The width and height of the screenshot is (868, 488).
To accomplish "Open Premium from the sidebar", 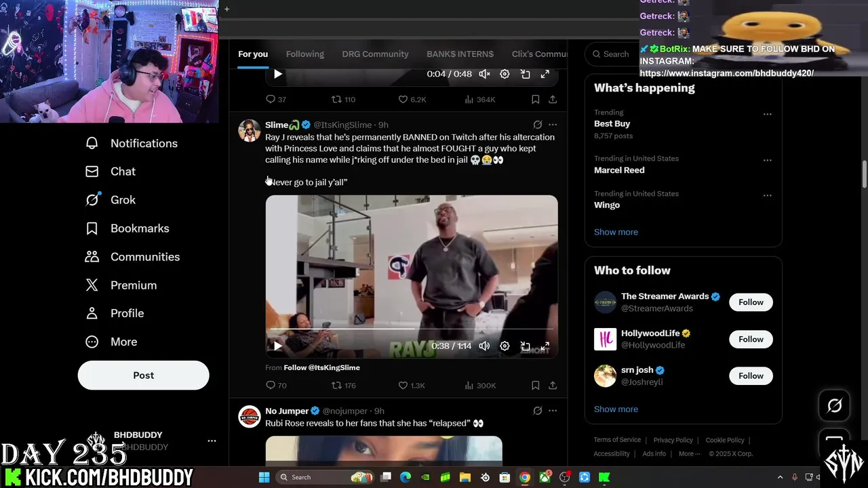I will [121, 285].
